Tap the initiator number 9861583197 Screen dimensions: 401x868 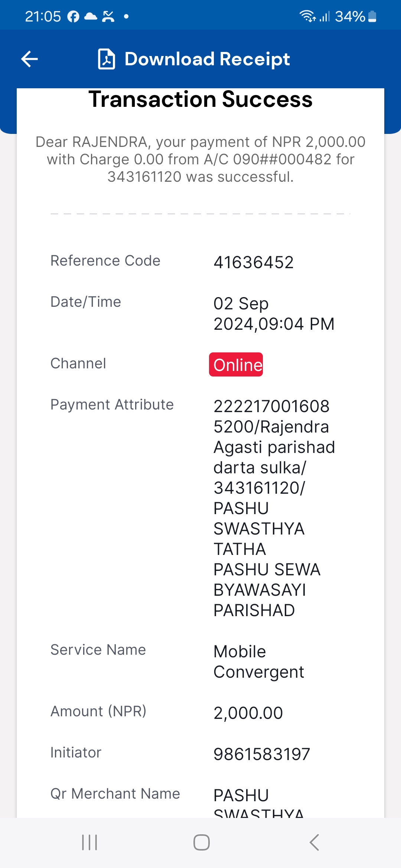(262, 754)
